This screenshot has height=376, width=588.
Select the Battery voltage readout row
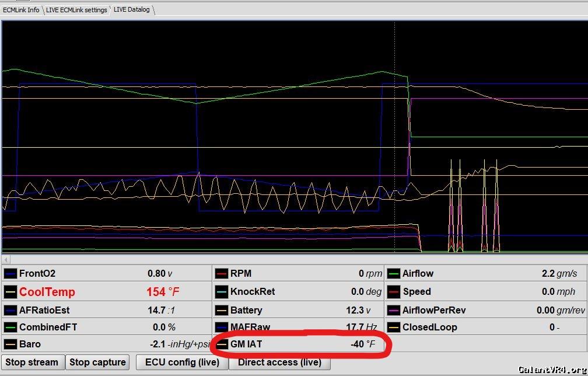click(297, 310)
